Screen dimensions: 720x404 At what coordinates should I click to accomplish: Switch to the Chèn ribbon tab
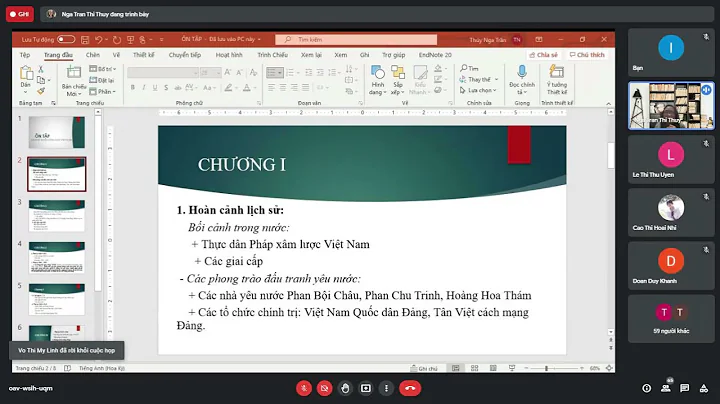[93, 55]
